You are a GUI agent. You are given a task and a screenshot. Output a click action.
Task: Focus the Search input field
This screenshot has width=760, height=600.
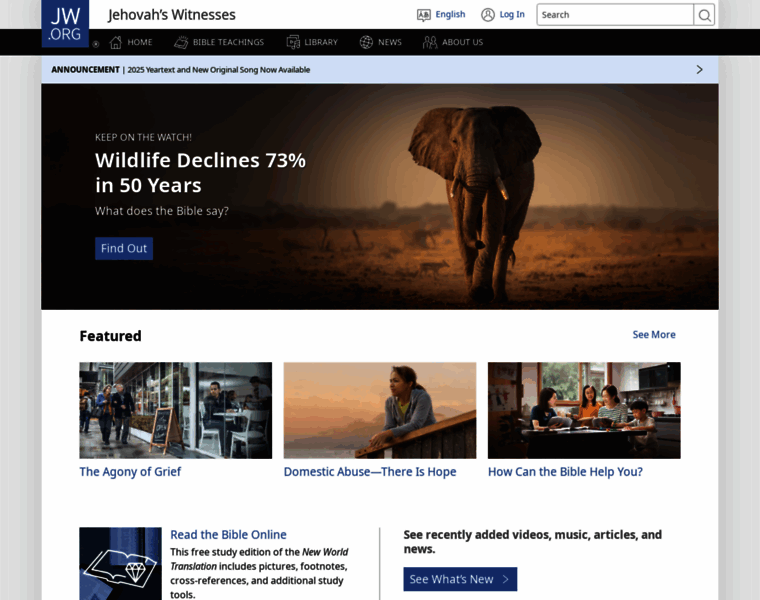click(x=615, y=15)
